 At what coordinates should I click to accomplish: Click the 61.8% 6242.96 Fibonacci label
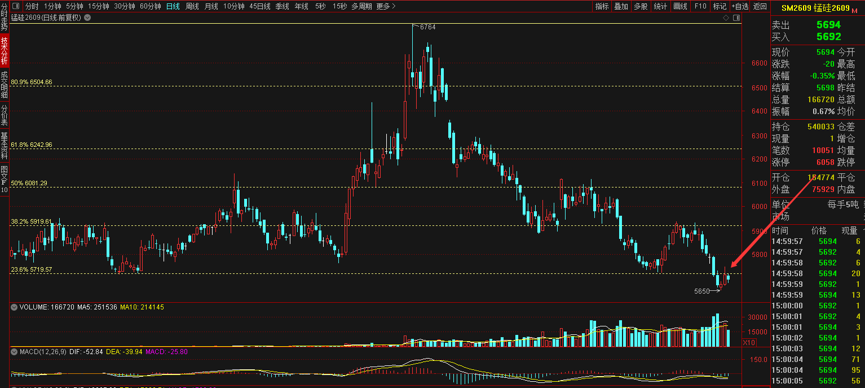(31, 145)
